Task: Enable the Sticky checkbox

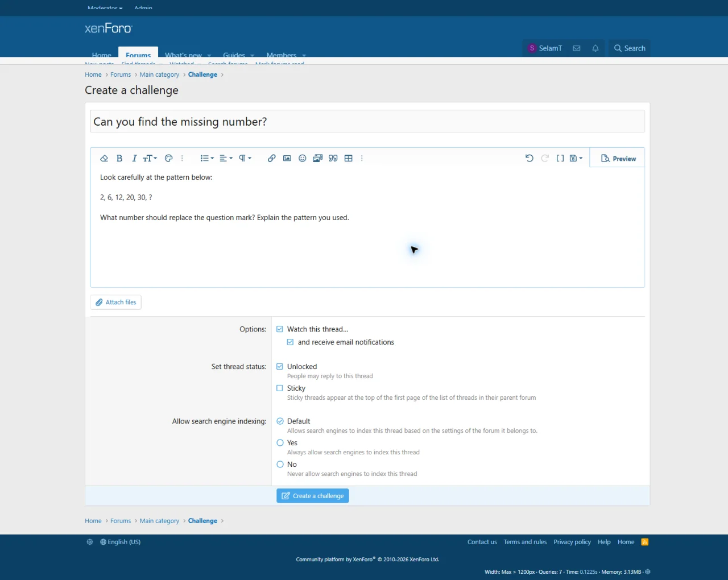Action: click(x=280, y=388)
